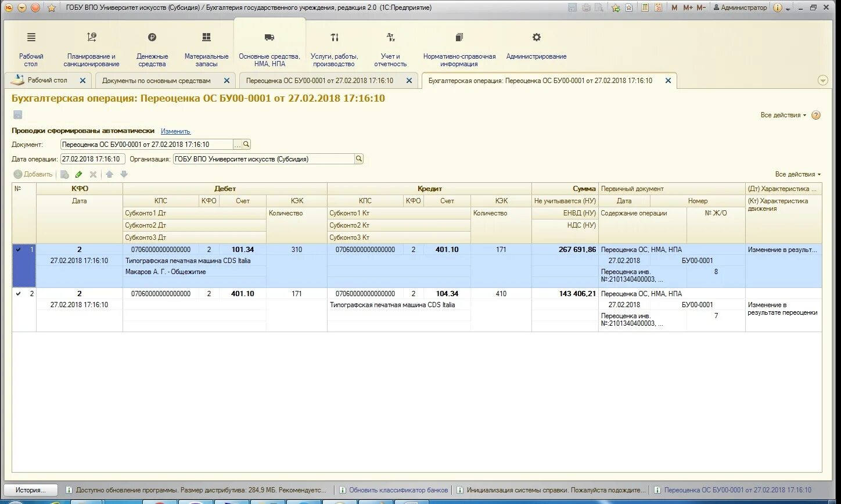Select the Бухгалтерская операция tab
841x504 pixels.
540,81
